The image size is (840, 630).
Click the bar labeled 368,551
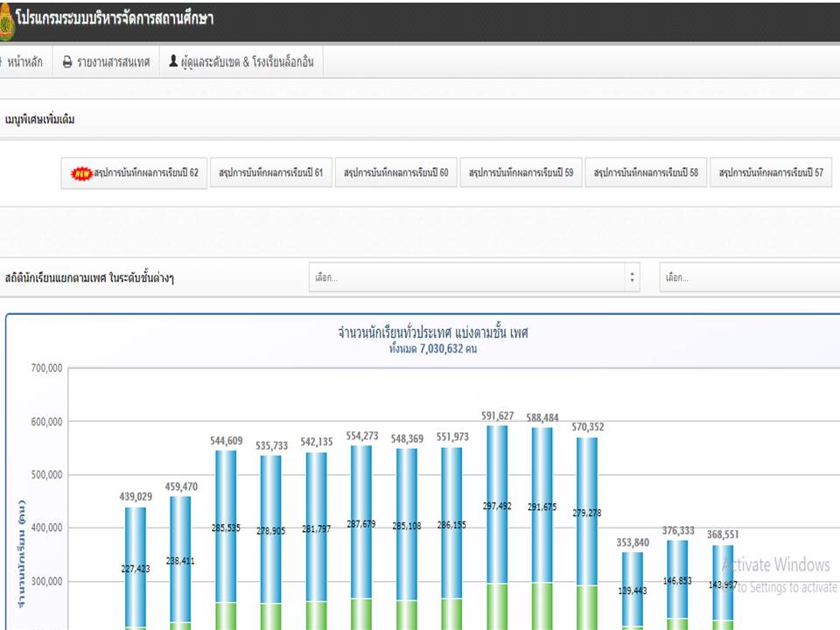(x=723, y=587)
